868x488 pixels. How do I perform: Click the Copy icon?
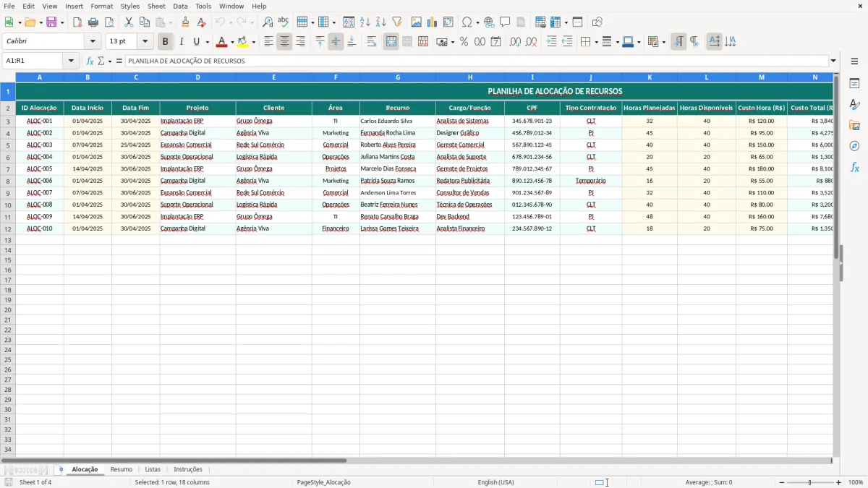pyautogui.click(x=145, y=22)
